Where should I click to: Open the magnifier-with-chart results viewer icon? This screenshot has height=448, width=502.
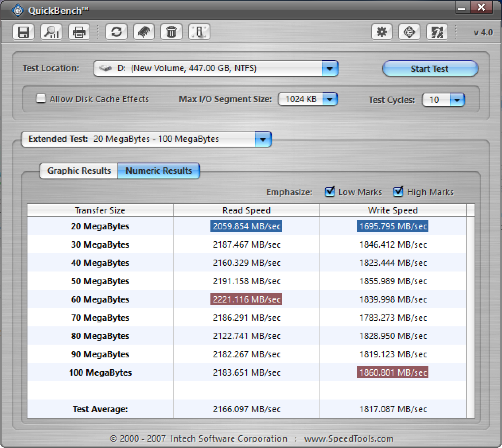(x=51, y=32)
